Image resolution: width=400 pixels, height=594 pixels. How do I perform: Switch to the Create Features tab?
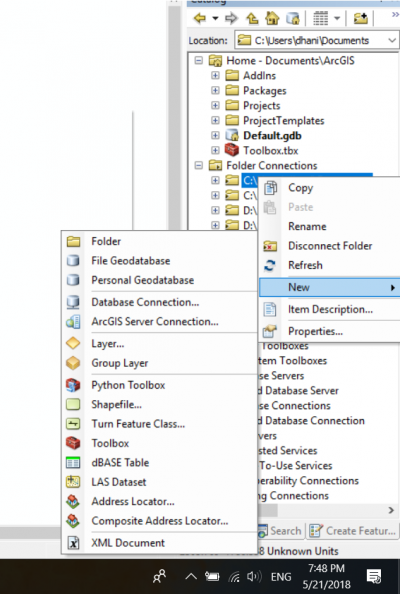coord(352,531)
